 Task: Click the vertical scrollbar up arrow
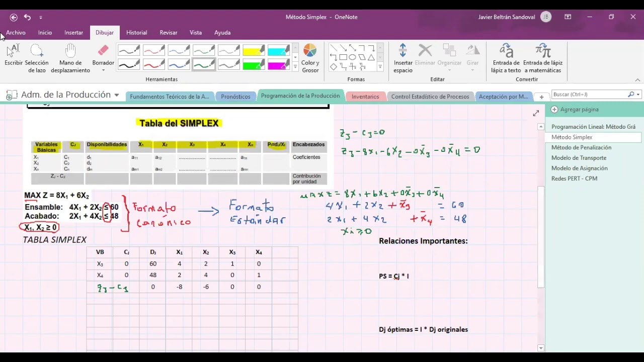[x=541, y=126]
